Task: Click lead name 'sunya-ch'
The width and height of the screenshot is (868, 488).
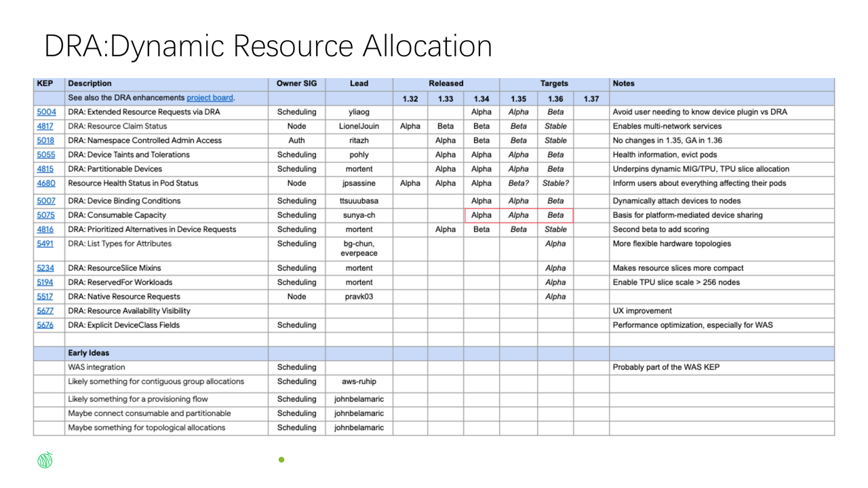Action: [x=359, y=215]
